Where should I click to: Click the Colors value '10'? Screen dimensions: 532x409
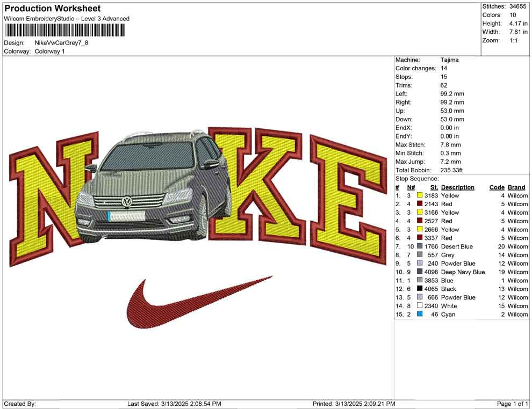click(x=513, y=15)
